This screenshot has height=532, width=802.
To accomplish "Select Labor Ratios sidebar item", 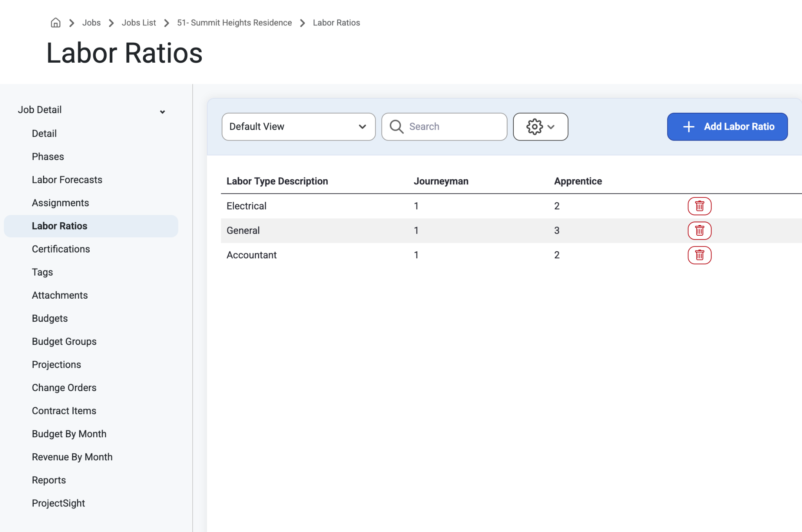I will 91,226.
